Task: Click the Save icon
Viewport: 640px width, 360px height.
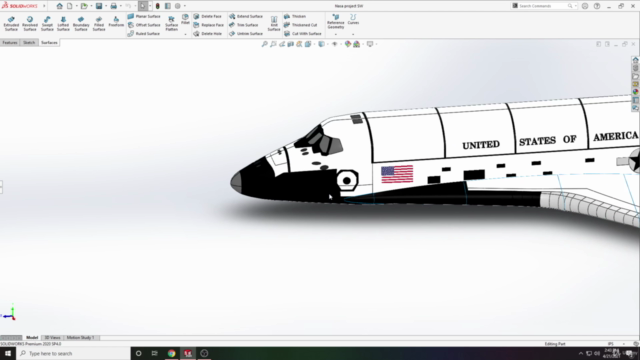Action: point(99,6)
